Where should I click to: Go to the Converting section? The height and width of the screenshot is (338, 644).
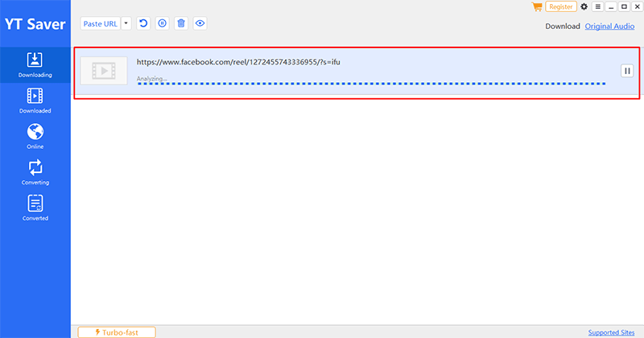point(35,172)
